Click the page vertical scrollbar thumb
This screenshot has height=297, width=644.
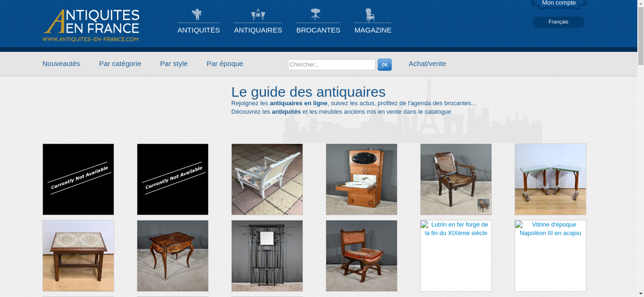[x=641, y=35]
